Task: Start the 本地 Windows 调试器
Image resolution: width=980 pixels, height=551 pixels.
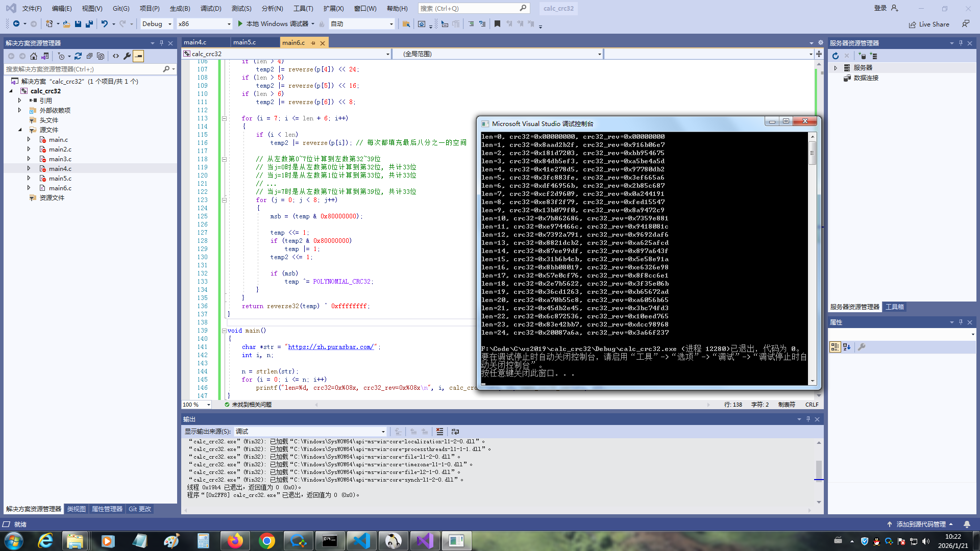Action: (x=273, y=24)
